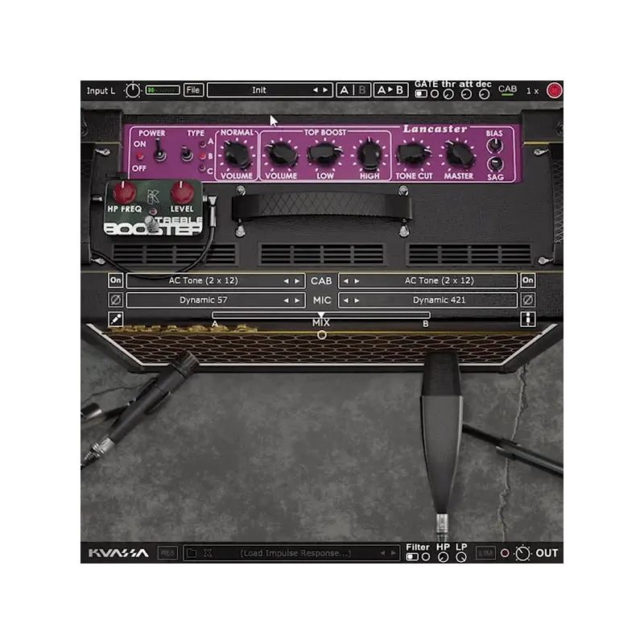The width and height of the screenshot is (644, 644).
Task: Clear loaded impulse response with X icon
Action: click(x=208, y=553)
